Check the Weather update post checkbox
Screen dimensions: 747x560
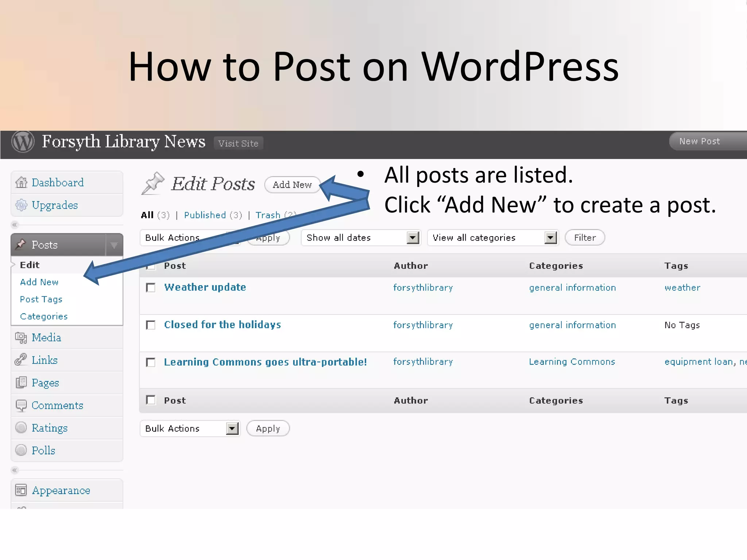click(151, 288)
